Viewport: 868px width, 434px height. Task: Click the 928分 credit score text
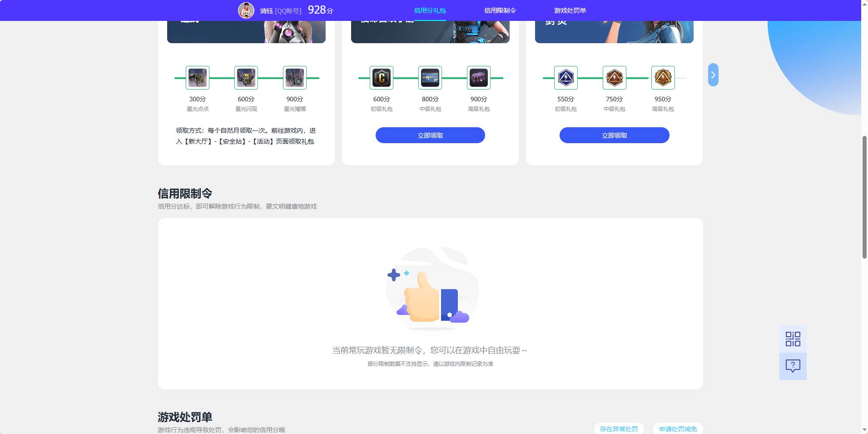point(321,10)
